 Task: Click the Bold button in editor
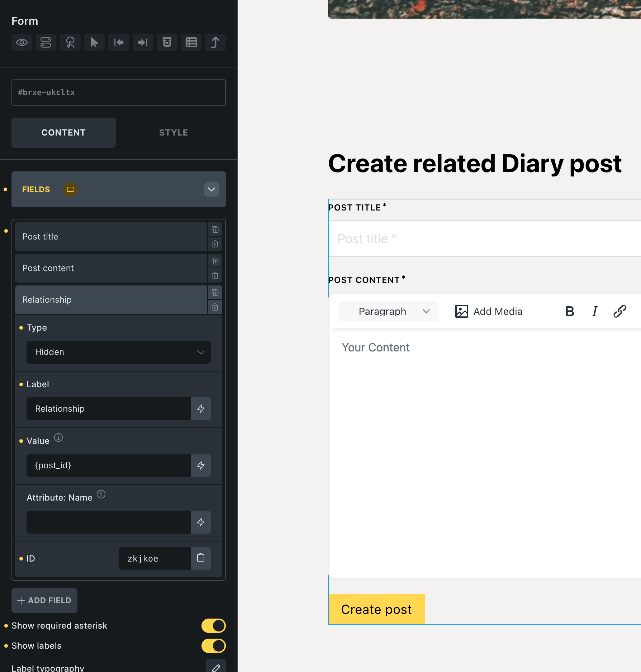point(569,311)
